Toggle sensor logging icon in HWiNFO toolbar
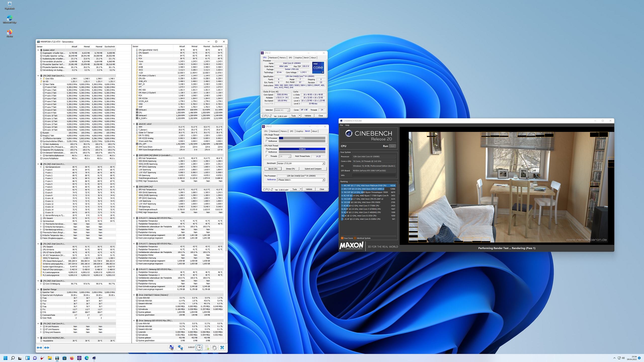Screen dimensions: 644x362 tap(207, 348)
